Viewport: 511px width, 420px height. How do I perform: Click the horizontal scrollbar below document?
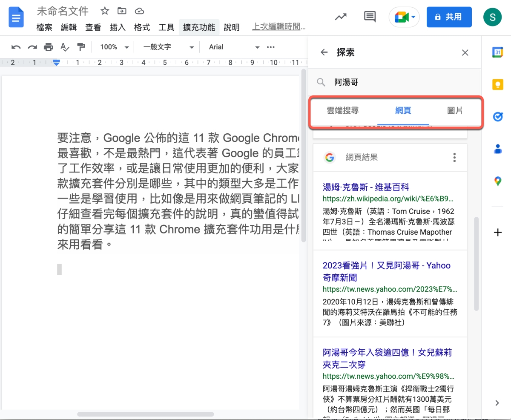(x=145, y=414)
